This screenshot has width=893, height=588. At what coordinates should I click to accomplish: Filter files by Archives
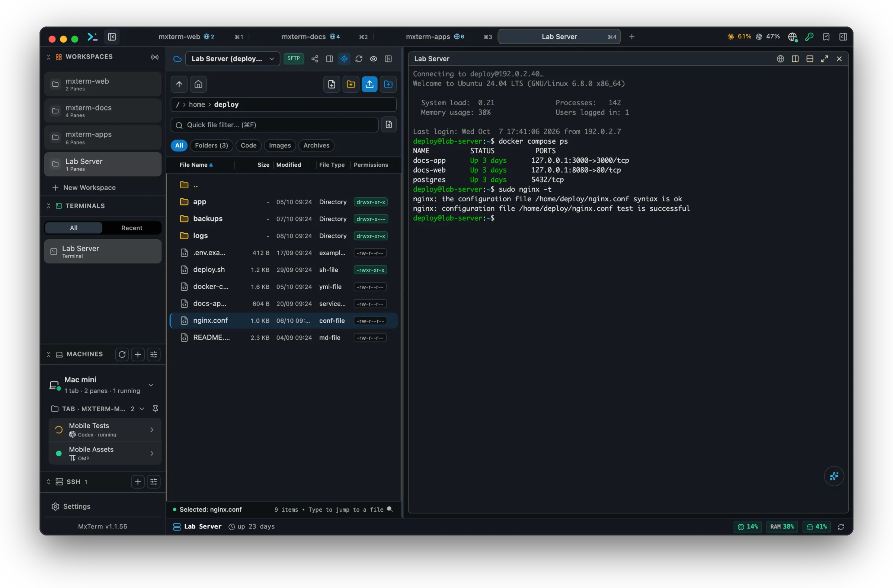point(316,145)
